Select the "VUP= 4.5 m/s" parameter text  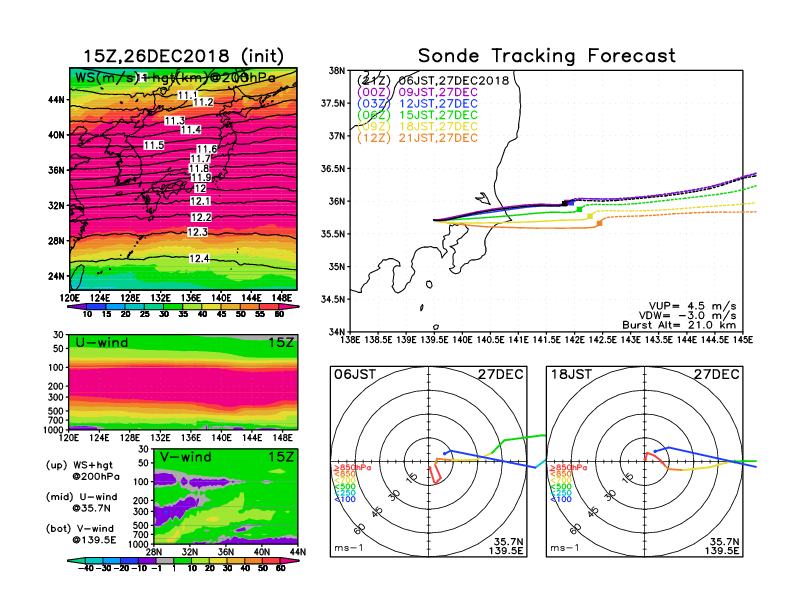click(x=692, y=306)
